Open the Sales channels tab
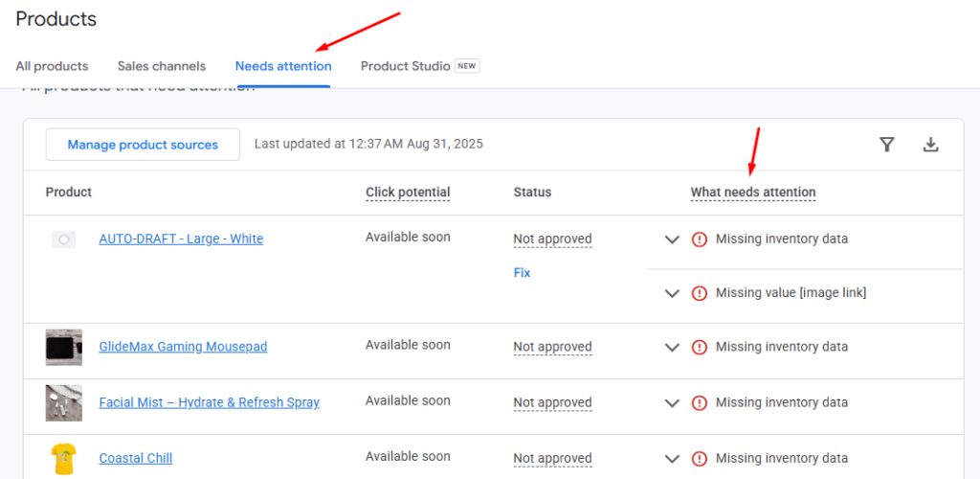Viewport: 980px width, 479px height. [x=161, y=66]
